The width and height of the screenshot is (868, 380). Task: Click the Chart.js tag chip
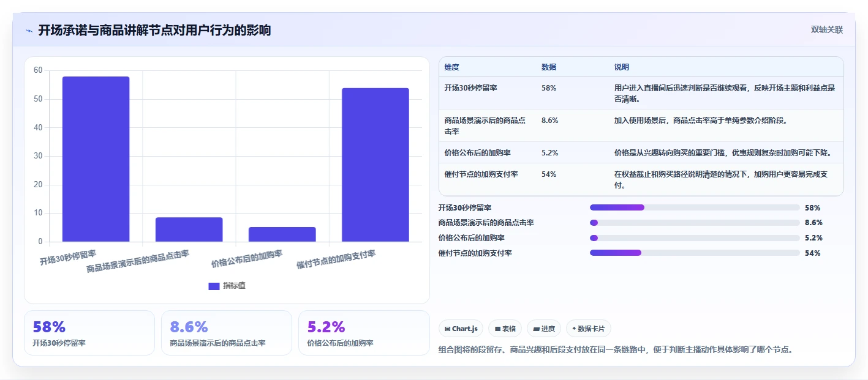click(461, 329)
